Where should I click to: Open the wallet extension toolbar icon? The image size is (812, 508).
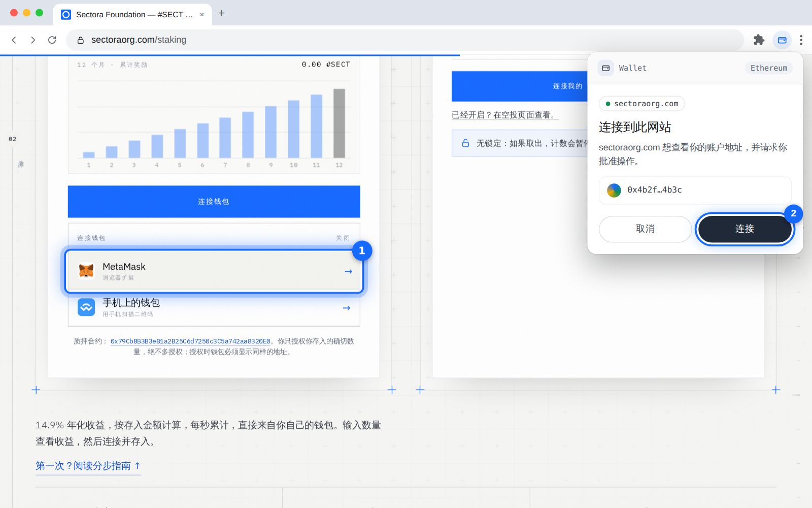pos(782,40)
